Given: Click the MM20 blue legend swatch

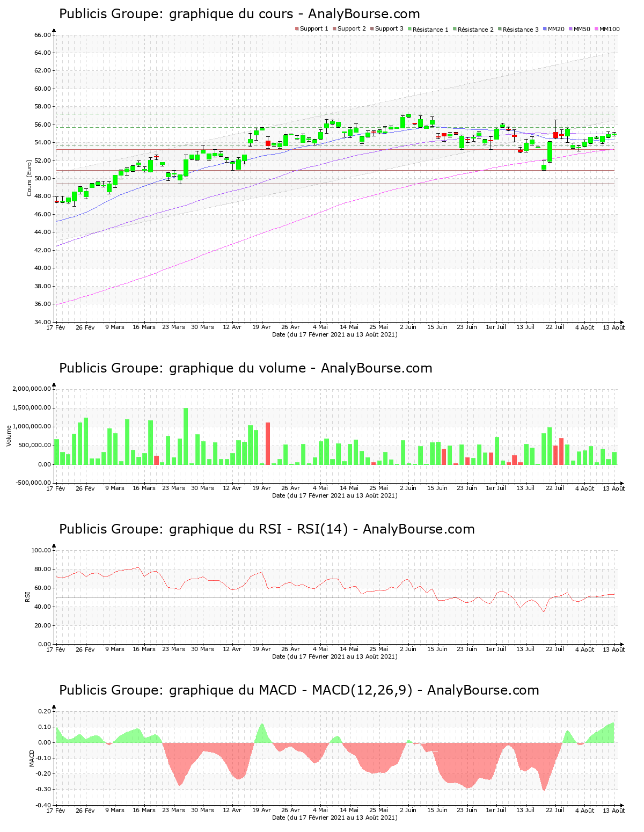Looking at the screenshot, I should 545,28.
